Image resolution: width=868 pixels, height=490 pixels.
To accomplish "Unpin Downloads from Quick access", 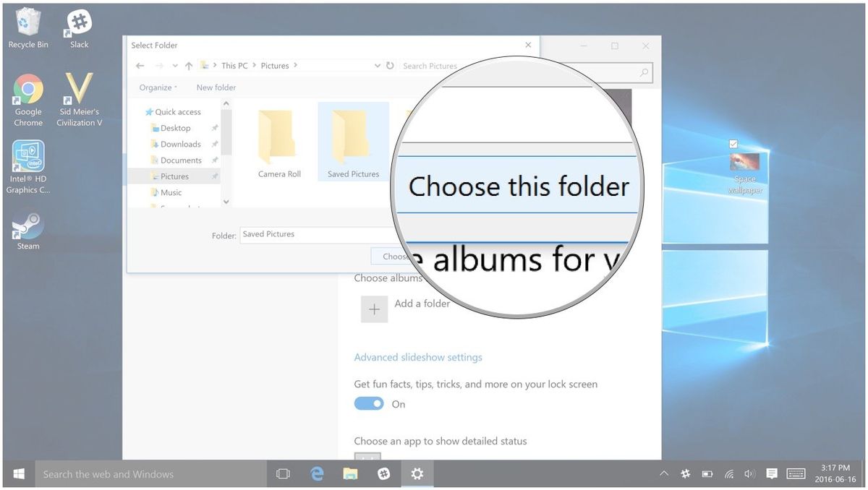I will point(215,144).
